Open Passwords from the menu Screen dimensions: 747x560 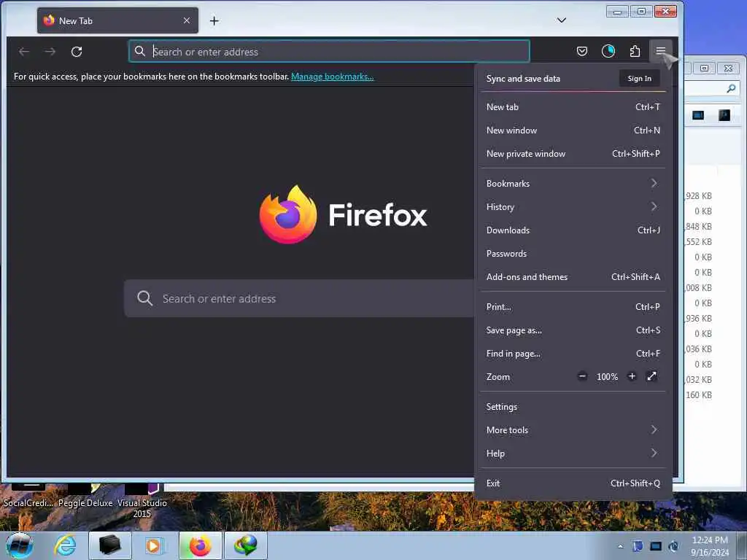click(x=573, y=253)
